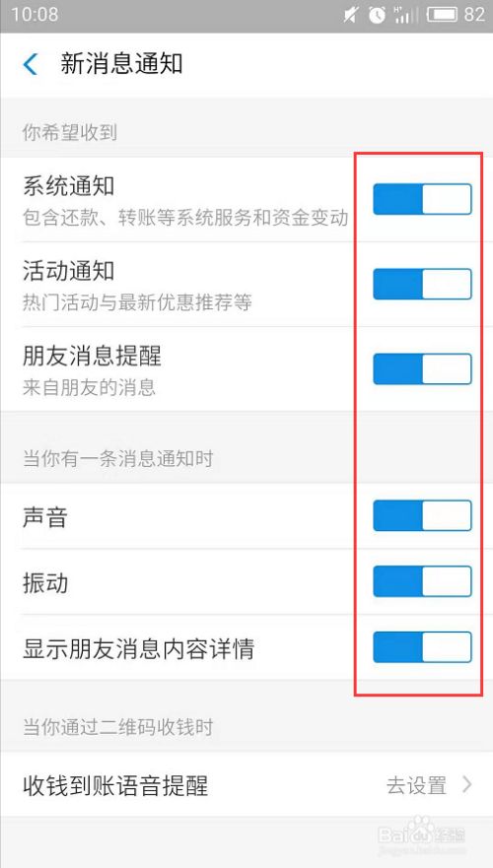Toggle 显示朋友消息内容详情 switch
The height and width of the screenshot is (868, 493).
422,647
